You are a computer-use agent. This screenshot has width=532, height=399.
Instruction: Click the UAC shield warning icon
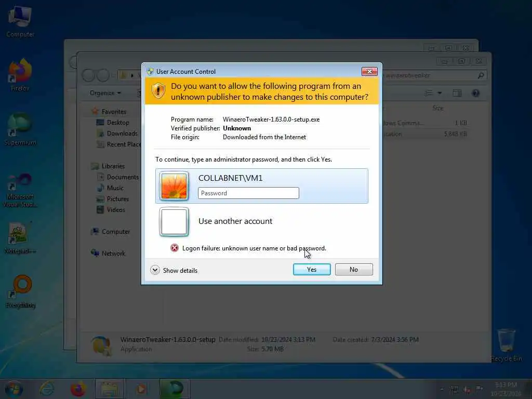pos(158,90)
